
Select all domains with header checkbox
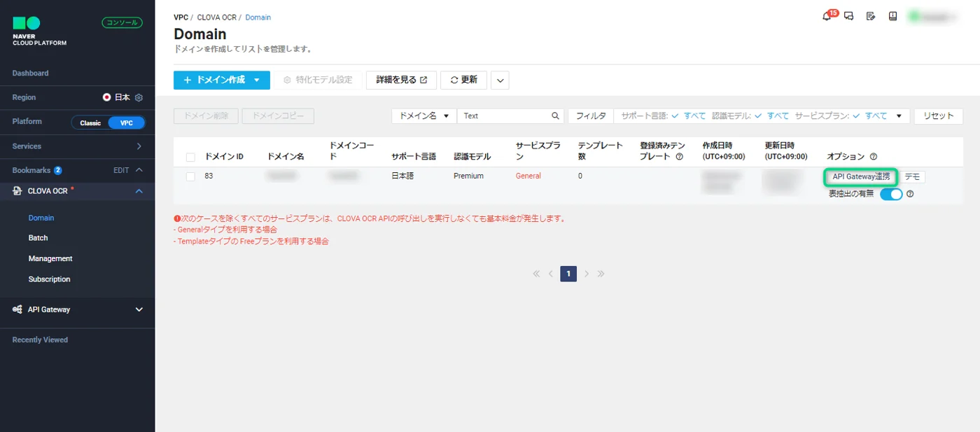coord(190,157)
